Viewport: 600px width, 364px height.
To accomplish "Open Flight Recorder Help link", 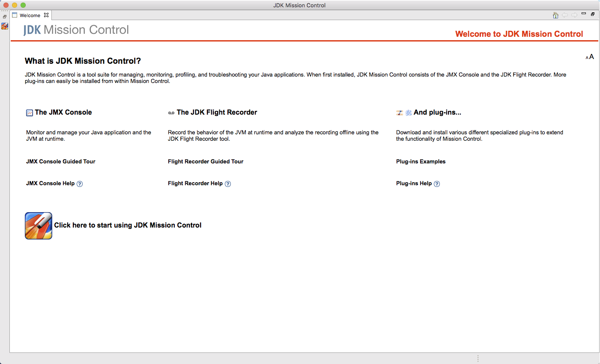I will [195, 183].
